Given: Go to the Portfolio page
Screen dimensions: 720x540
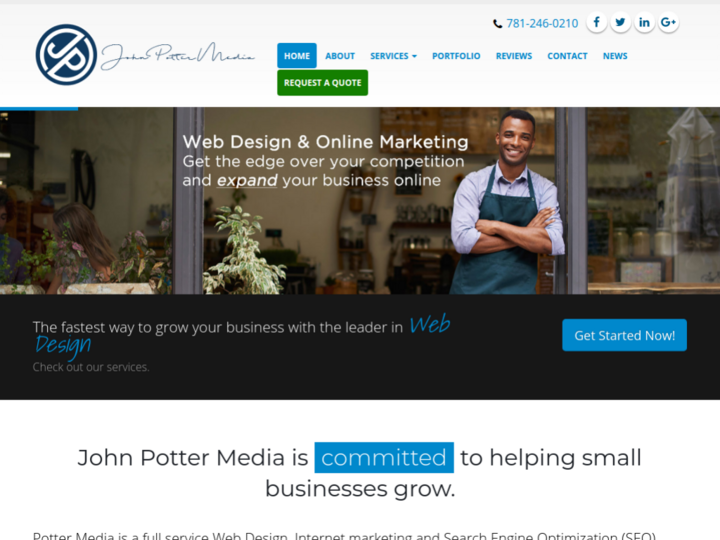Looking at the screenshot, I should (x=456, y=56).
